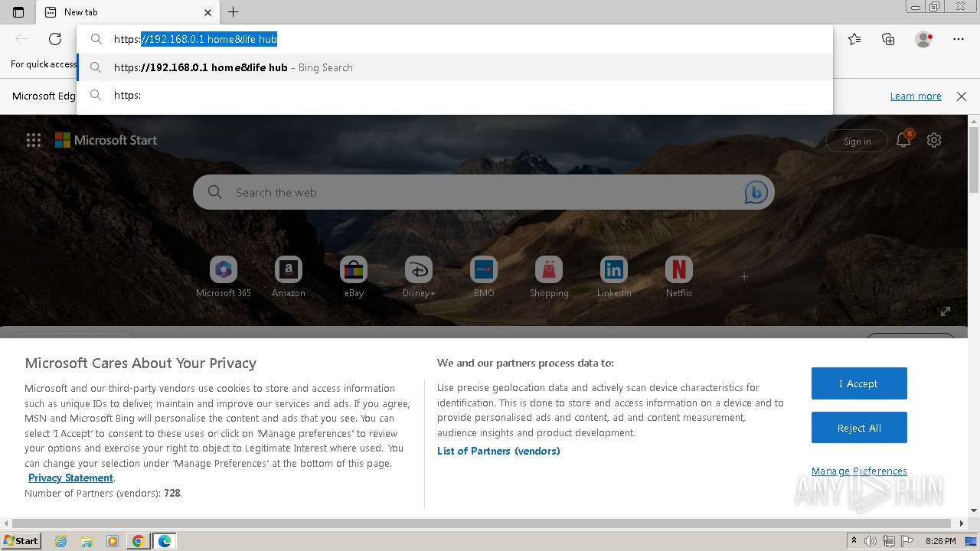This screenshot has width=980, height=551.
Task: Add a new quick link site
Action: tap(744, 276)
